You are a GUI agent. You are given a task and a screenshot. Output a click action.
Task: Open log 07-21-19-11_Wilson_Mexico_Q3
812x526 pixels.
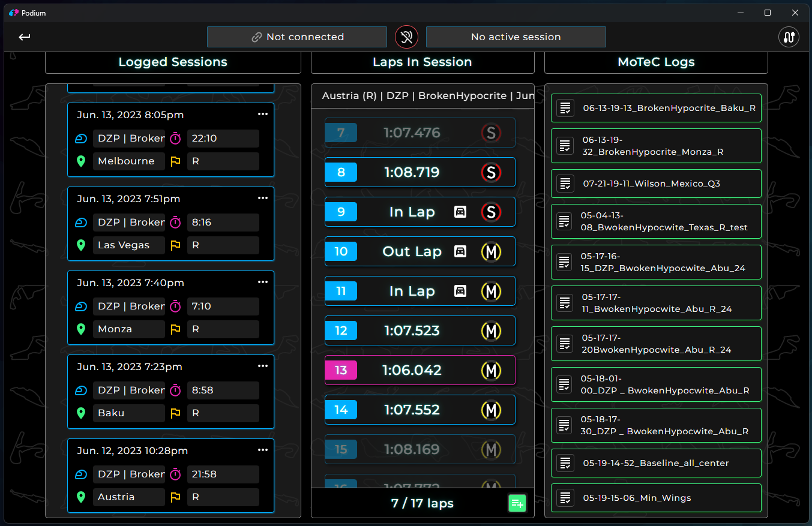pos(656,184)
